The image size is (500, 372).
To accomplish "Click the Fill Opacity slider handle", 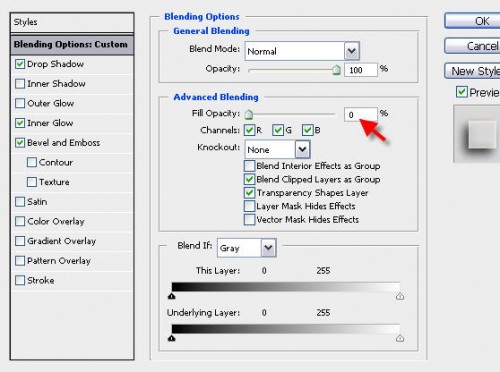I will point(249,114).
